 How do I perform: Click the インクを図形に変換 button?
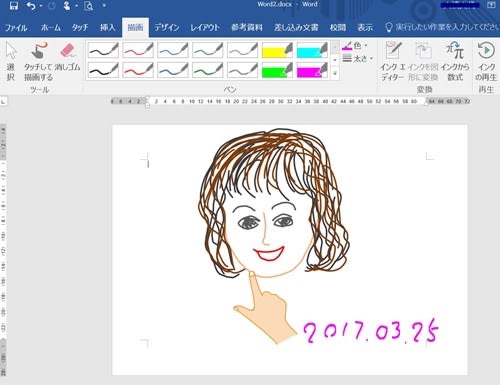[423, 62]
